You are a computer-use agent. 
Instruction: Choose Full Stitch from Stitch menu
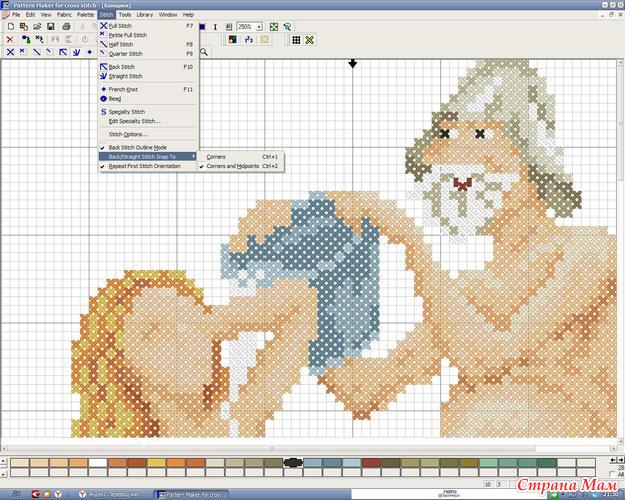click(x=148, y=26)
